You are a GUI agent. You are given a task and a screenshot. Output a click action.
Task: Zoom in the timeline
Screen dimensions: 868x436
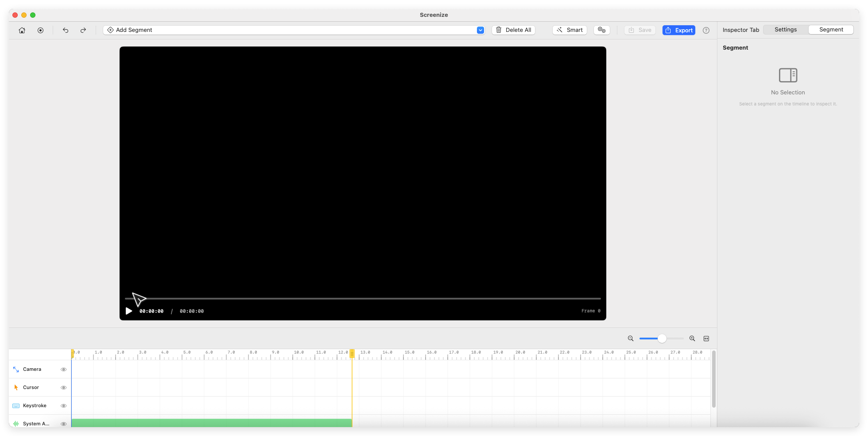click(x=692, y=339)
